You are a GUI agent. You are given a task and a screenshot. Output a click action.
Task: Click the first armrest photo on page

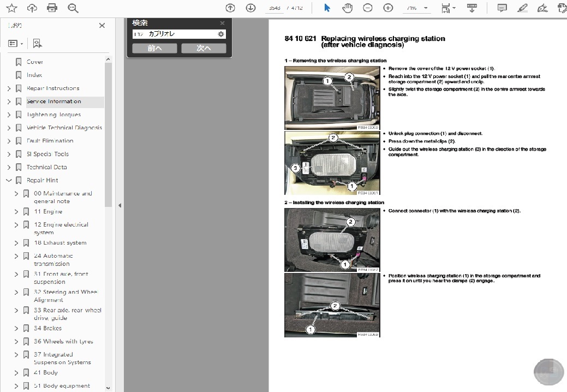tap(332, 98)
